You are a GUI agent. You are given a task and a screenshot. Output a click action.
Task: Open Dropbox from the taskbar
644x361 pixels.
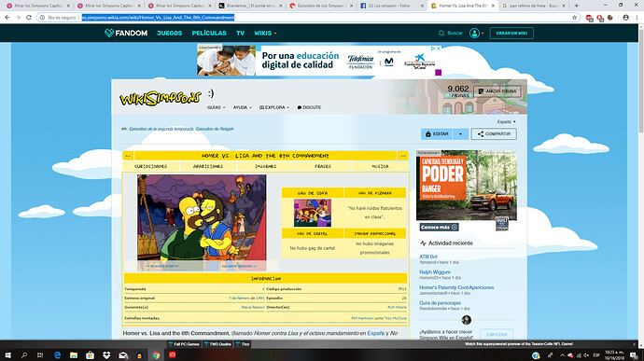106,355
